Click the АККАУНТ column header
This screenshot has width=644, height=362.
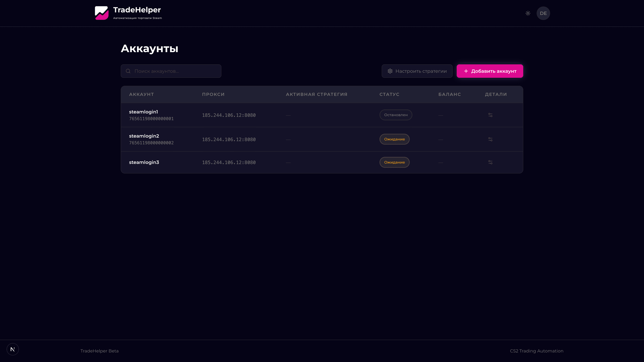pos(142,94)
